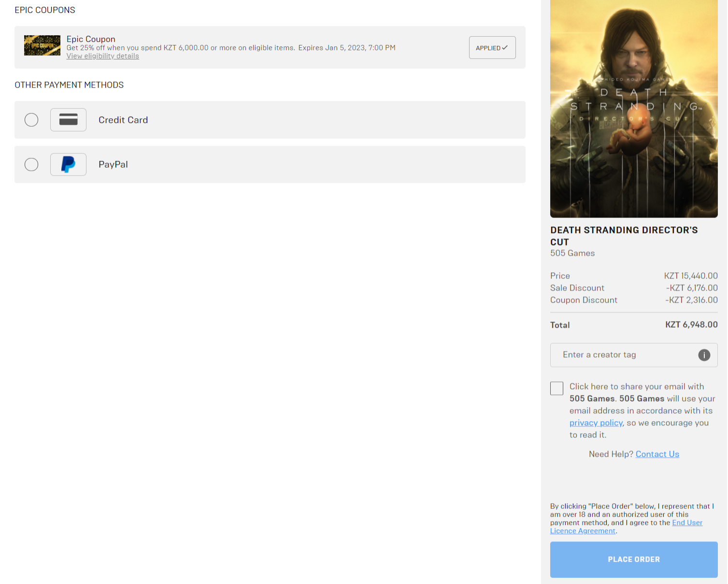Click the creator tag info icon
Screen dimensions: 728x584
(x=704, y=355)
